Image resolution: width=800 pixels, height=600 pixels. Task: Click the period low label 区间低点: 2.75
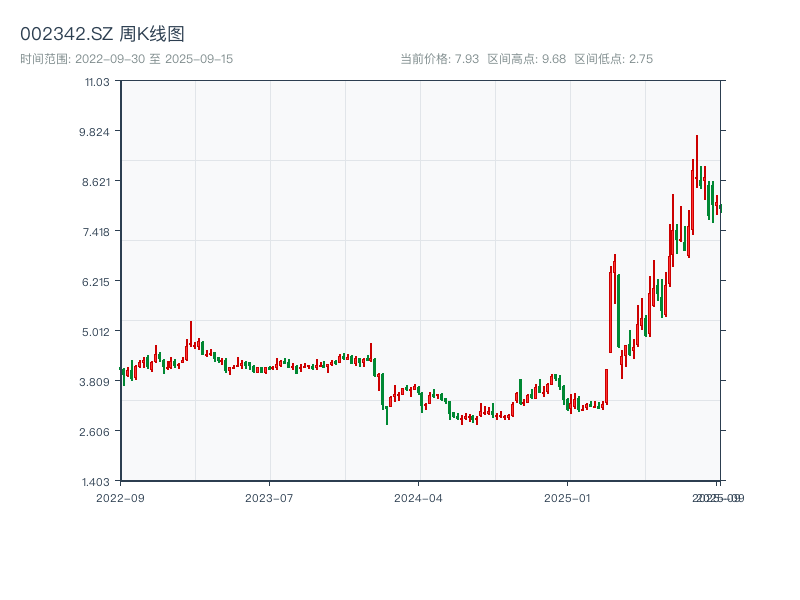614,59
